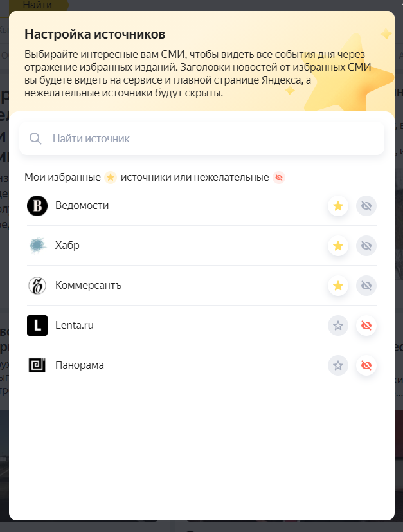The height and width of the screenshot is (532, 403).
Task: Hide the Хабр source
Action: (x=366, y=246)
